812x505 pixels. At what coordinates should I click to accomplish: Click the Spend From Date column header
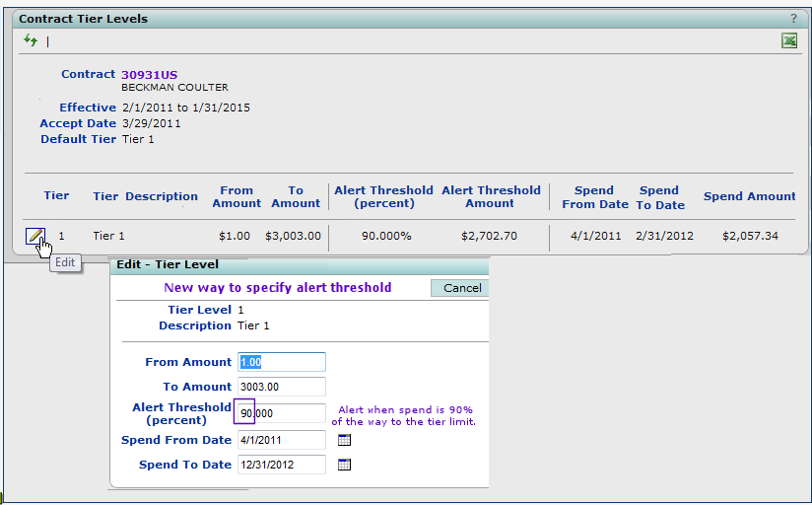click(594, 196)
